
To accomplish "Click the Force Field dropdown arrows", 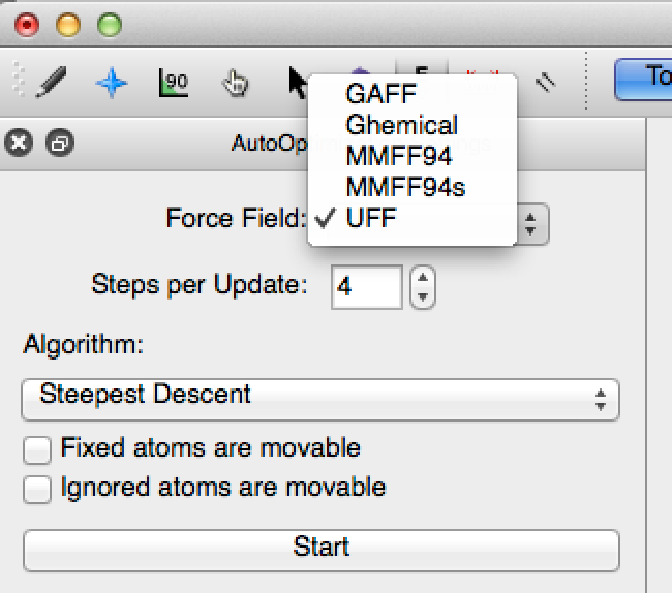I will click(530, 223).
